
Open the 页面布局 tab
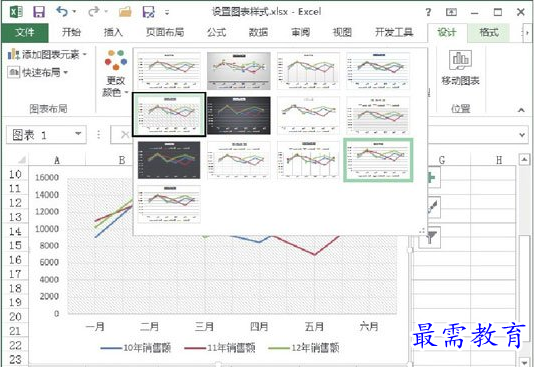pyautogui.click(x=165, y=32)
